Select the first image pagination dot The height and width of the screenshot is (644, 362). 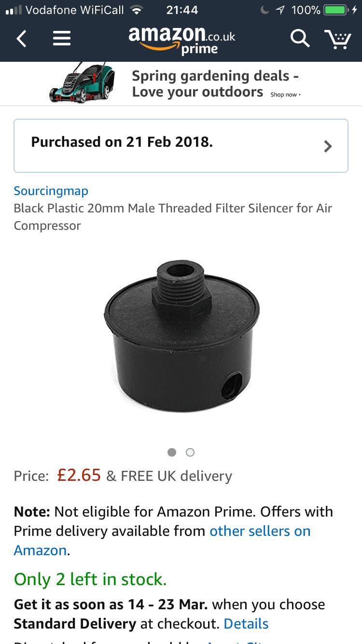click(x=171, y=452)
